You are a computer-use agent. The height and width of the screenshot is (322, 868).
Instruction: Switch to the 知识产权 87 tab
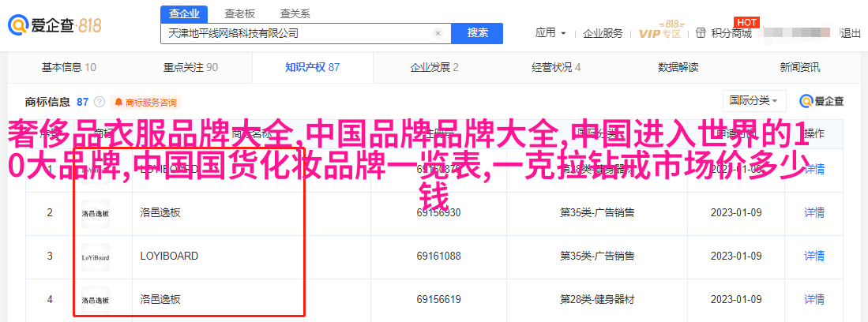(312, 68)
